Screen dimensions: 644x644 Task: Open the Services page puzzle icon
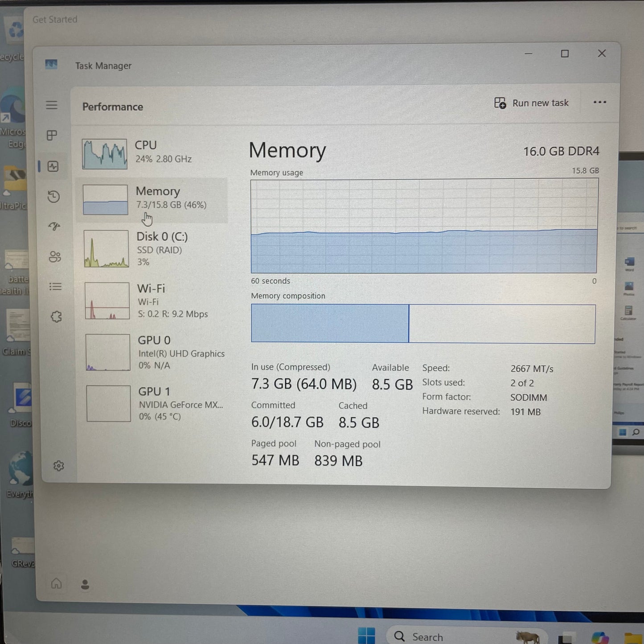point(56,317)
